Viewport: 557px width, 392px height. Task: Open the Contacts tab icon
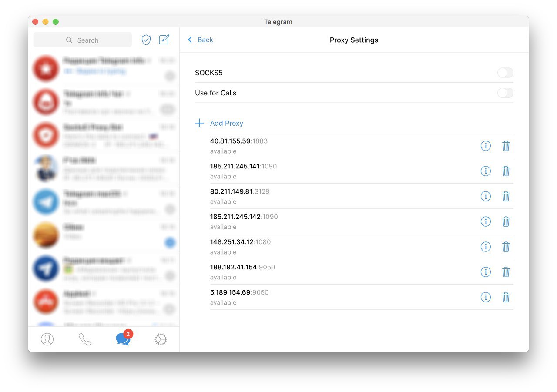pos(47,339)
